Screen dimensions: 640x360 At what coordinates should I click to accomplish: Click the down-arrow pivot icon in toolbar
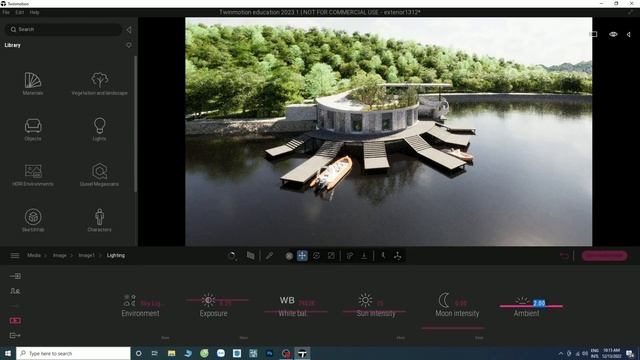pyautogui.click(x=364, y=256)
